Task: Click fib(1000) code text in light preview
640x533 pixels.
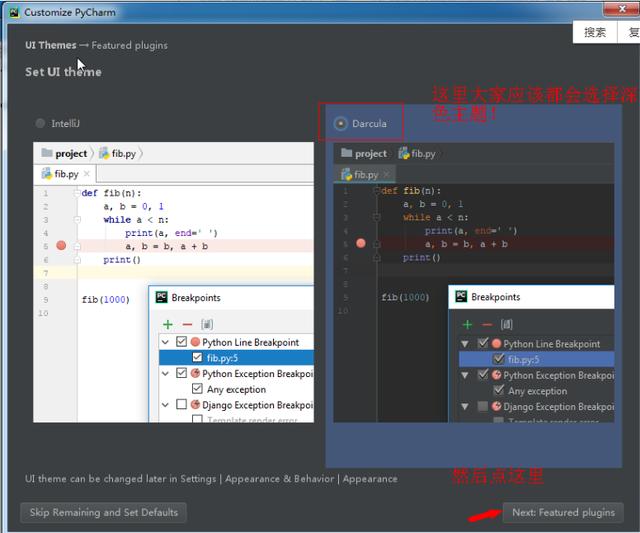Action: [106, 300]
